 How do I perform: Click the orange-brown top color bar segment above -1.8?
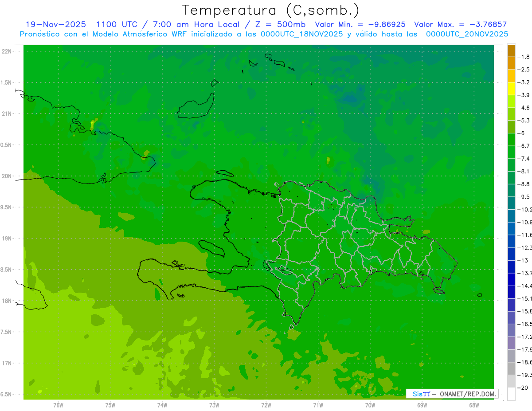coord(511,51)
